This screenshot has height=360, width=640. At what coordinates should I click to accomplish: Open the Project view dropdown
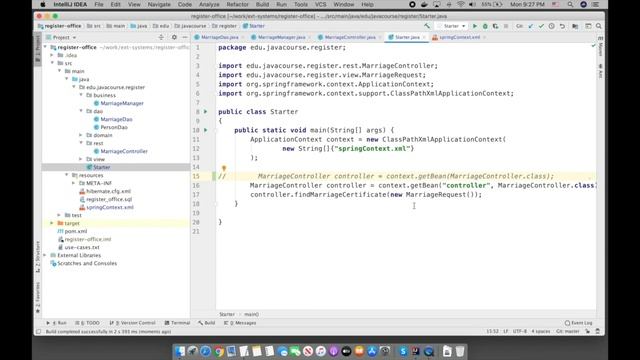61,37
